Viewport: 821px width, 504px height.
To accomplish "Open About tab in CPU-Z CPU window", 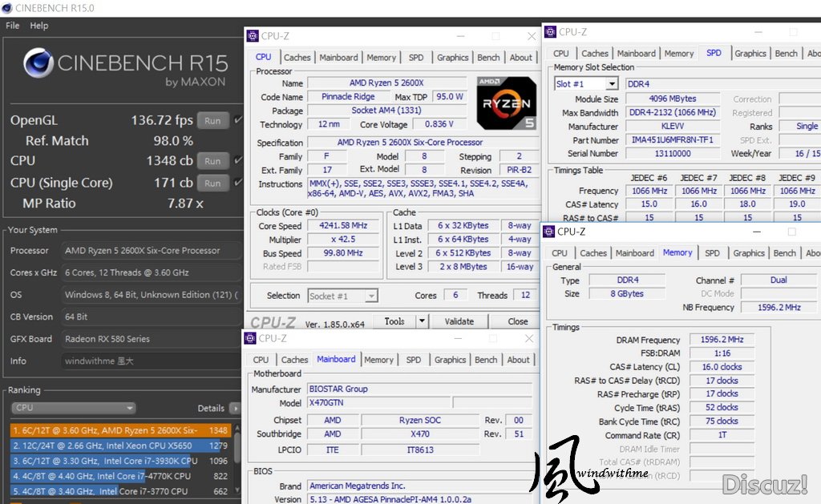I will [520, 57].
